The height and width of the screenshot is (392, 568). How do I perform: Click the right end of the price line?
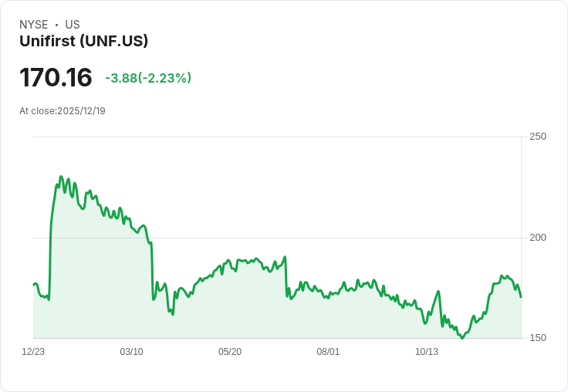click(521, 297)
